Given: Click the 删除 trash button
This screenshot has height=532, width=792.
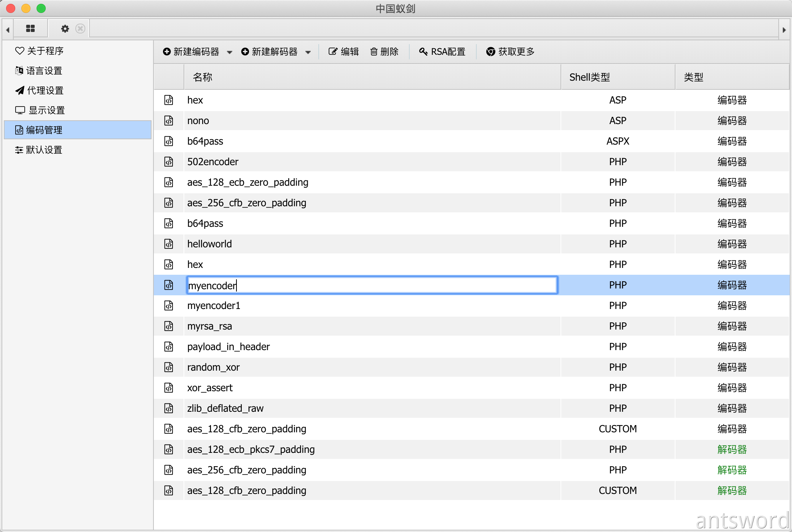Looking at the screenshot, I should tap(384, 52).
